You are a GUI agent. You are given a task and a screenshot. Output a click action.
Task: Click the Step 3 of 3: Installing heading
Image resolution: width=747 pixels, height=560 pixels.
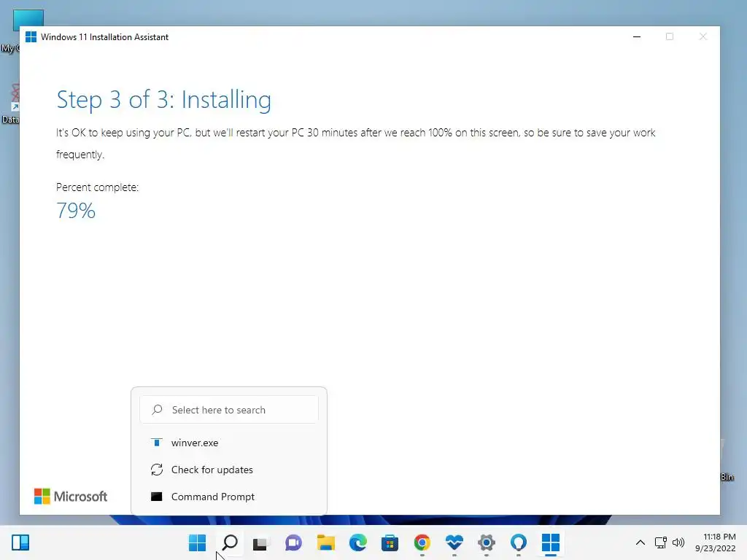coord(163,99)
